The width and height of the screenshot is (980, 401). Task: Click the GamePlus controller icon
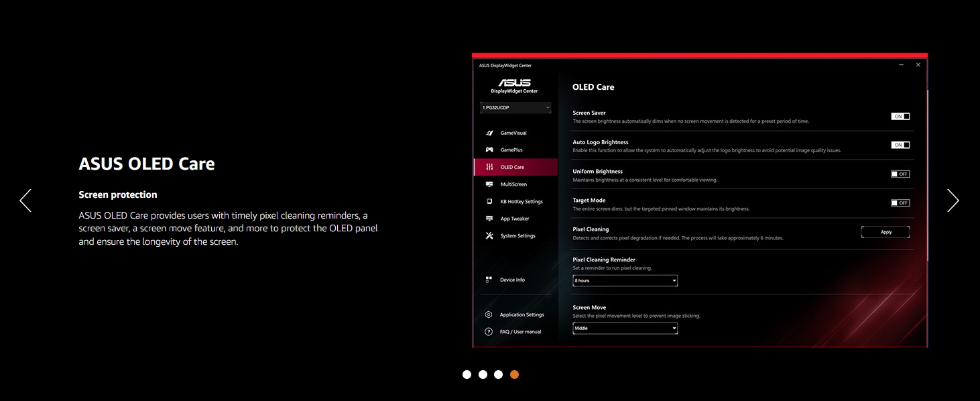pos(489,150)
